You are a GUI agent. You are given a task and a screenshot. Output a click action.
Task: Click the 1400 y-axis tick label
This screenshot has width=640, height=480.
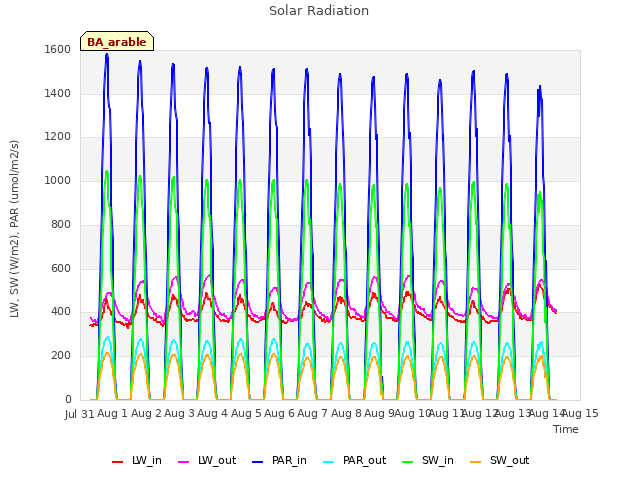tap(58, 93)
